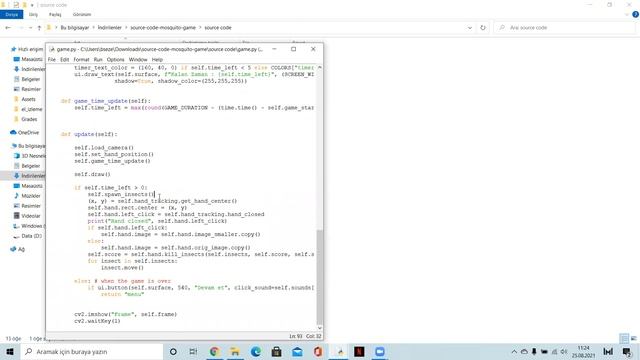Open Netflix from the taskbar
Screen dimensions: 640x360
click(x=359, y=351)
